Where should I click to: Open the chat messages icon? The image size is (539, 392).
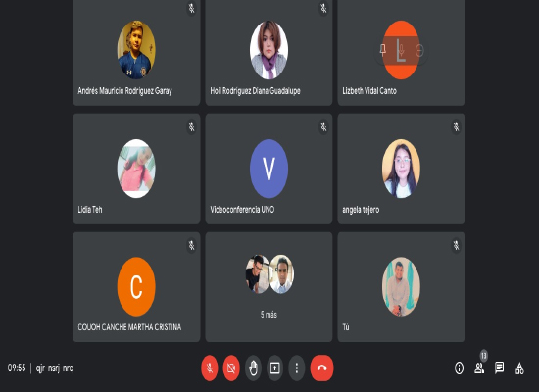tap(500, 367)
